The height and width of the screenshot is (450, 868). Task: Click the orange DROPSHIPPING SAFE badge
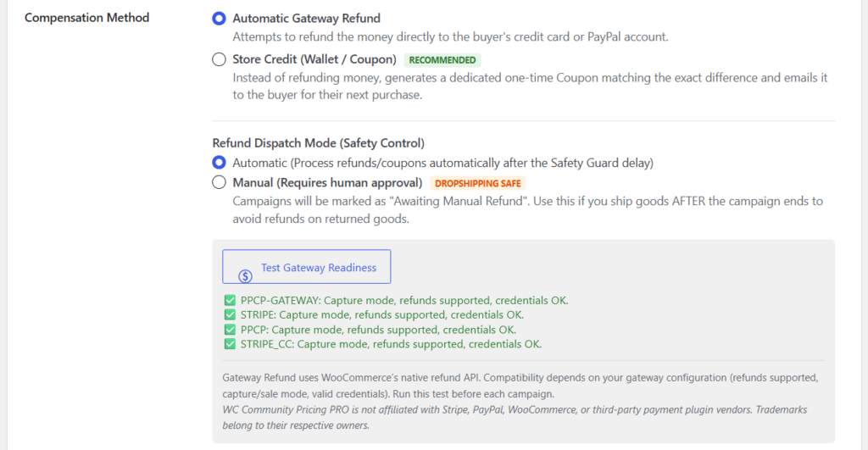pos(478,183)
